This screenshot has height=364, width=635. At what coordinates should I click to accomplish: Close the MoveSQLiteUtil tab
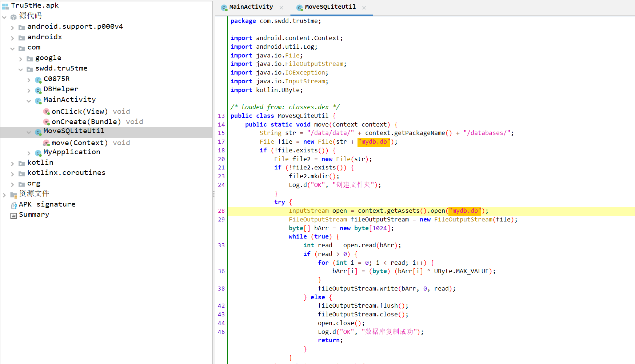click(x=364, y=7)
